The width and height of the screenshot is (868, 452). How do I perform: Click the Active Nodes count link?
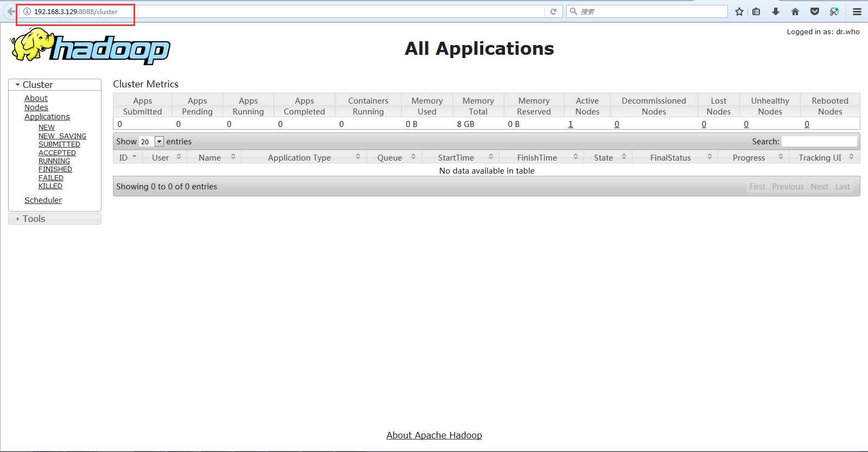pos(571,124)
